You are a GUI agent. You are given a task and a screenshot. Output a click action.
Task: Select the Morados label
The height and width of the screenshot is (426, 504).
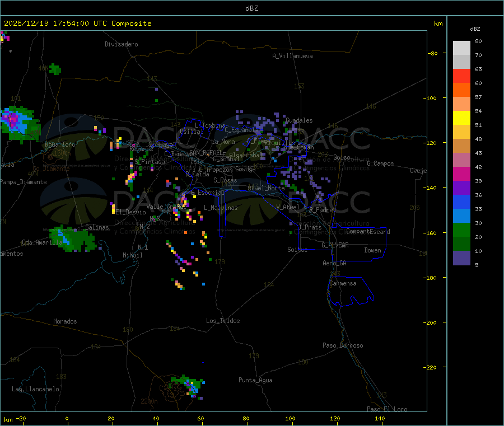[x=65, y=321]
